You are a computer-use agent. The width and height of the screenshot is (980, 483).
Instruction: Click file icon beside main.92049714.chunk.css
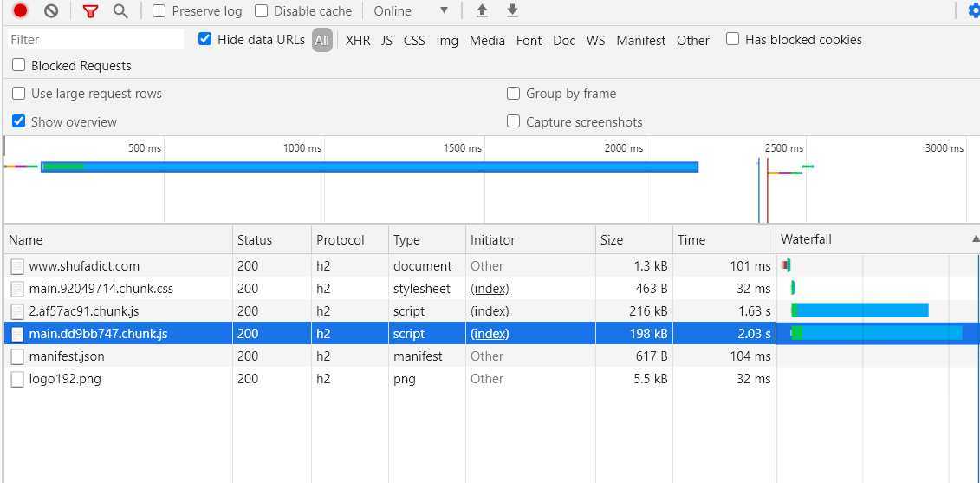tap(17, 289)
